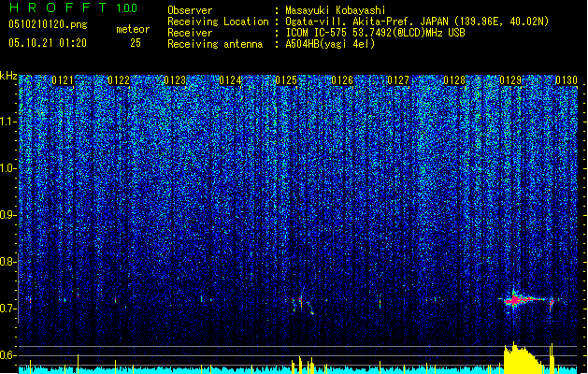
Task: Click the 0.6 kHz frequency axis label
Action: [x=7, y=355]
